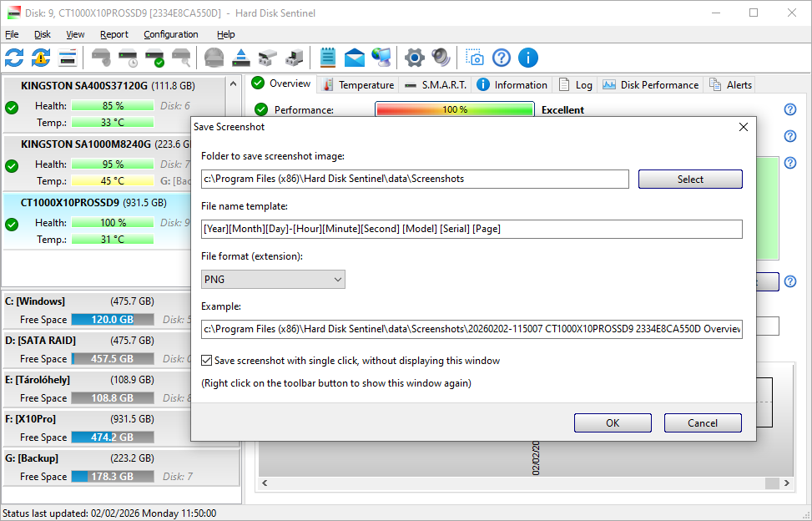This screenshot has width=812, height=521.
Task: Open the gear configuration toolbar icon
Action: [414, 58]
